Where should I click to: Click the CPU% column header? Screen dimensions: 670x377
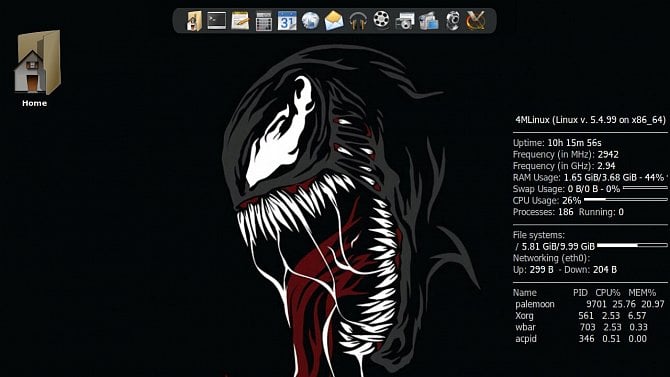(x=608, y=293)
